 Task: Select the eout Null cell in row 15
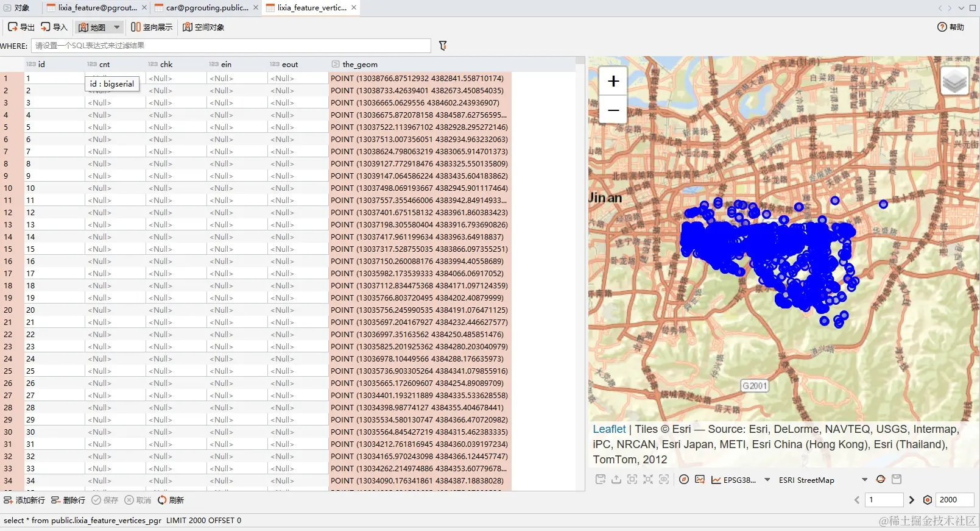[x=298, y=249]
